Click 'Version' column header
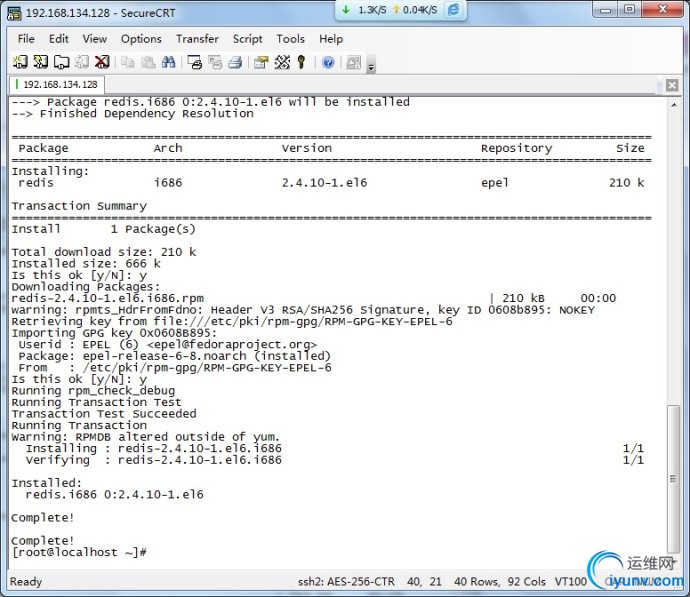Viewport: 690px width, 597px height. pos(307,148)
